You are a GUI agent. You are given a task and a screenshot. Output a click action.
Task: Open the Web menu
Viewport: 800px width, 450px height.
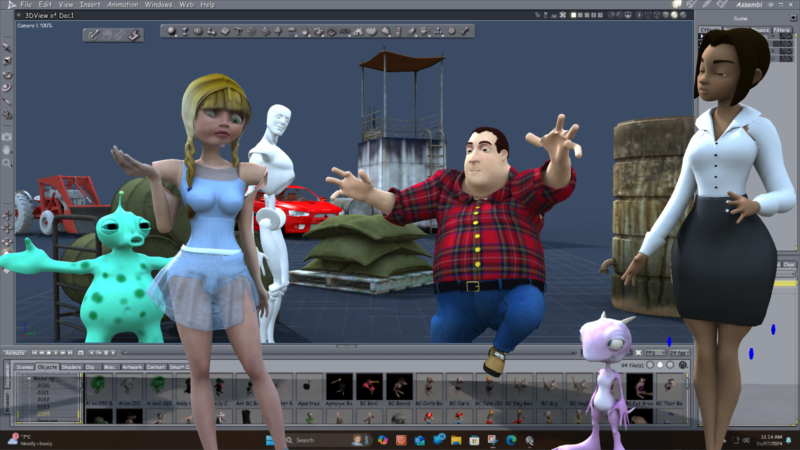[186, 5]
